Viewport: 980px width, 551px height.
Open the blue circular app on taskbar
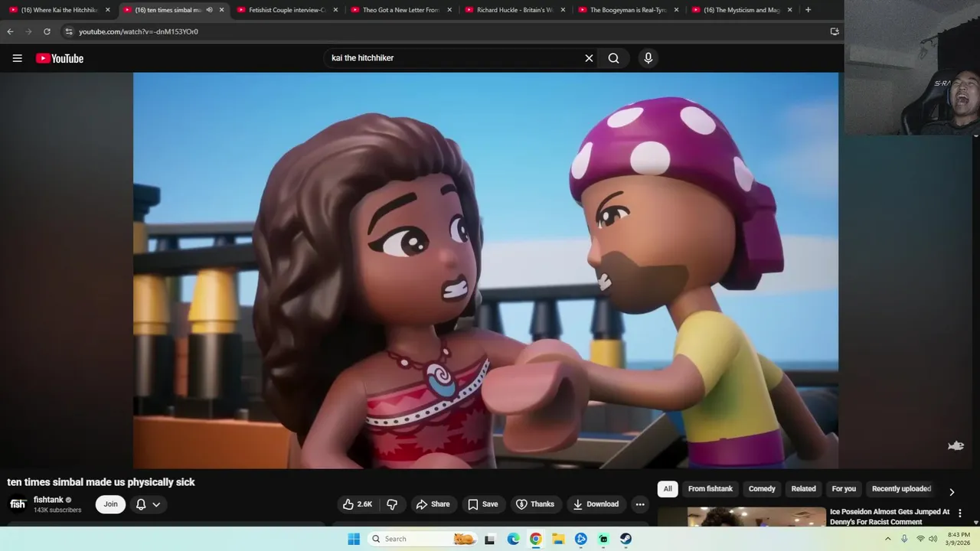tap(580, 539)
